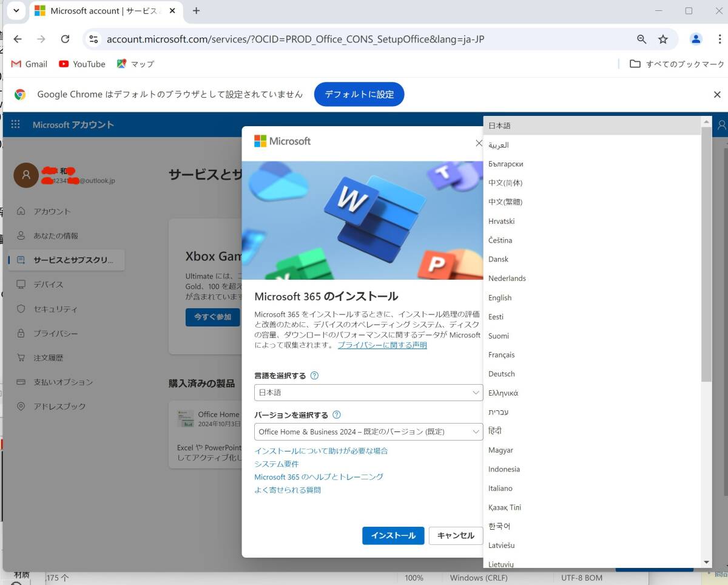
Task: Open a new tab with plus button
Action: tap(196, 10)
